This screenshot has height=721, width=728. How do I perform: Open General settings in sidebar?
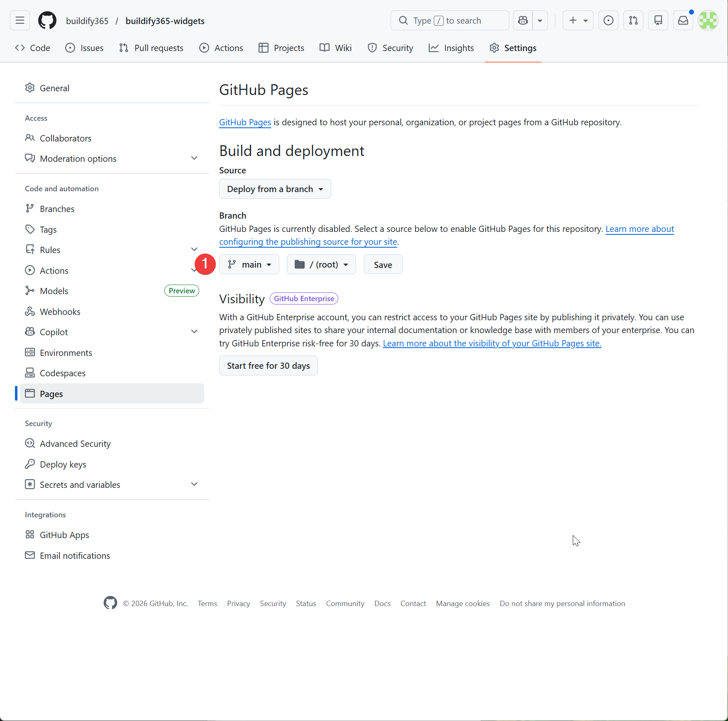112,88
